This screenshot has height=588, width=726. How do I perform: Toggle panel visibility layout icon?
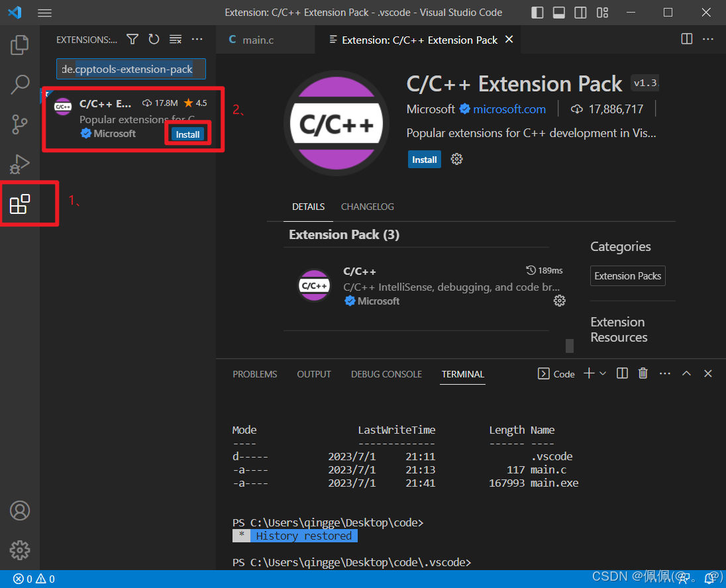[x=559, y=13]
